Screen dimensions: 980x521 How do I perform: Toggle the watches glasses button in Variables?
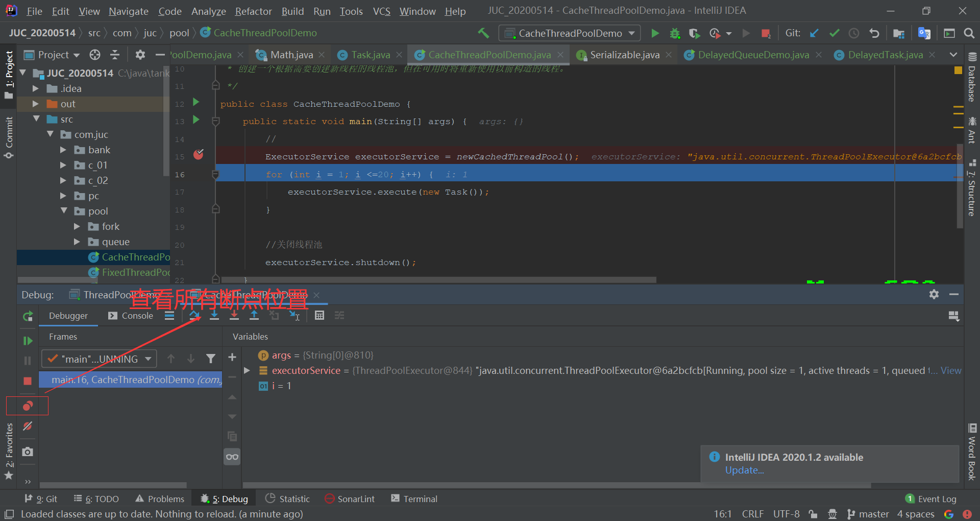click(232, 457)
